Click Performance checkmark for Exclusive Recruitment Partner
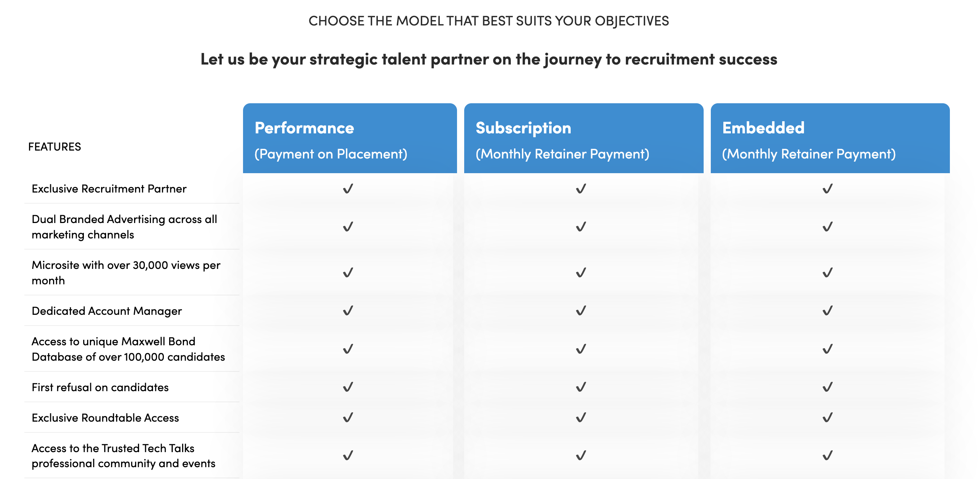The width and height of the screenshot is (980, 479). pyautogui.click(x=348, y=189)
